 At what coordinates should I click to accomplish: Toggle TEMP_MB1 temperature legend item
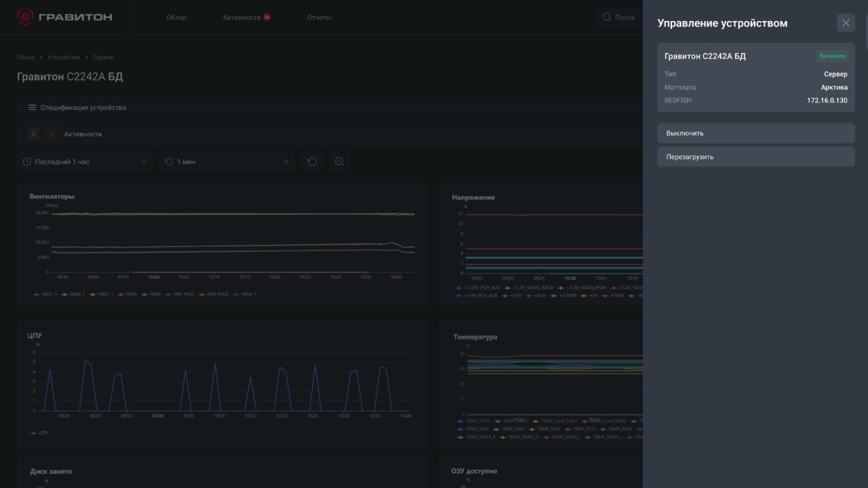(x=473, y=429)
